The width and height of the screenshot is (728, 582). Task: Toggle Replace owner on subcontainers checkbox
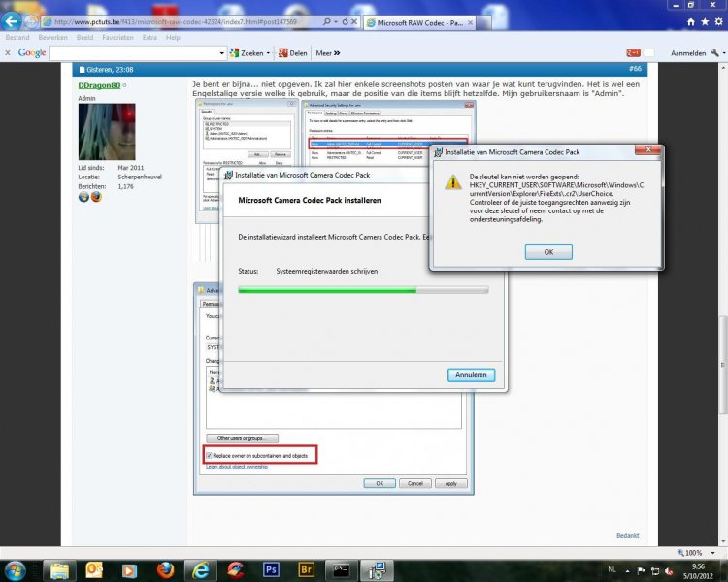211,455
